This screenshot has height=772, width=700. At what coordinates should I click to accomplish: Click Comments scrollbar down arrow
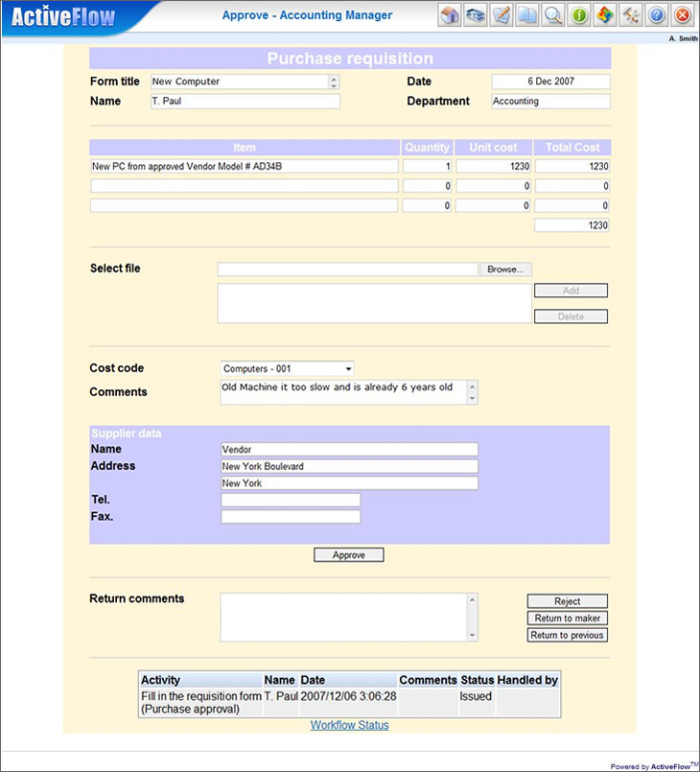[473, 398]
